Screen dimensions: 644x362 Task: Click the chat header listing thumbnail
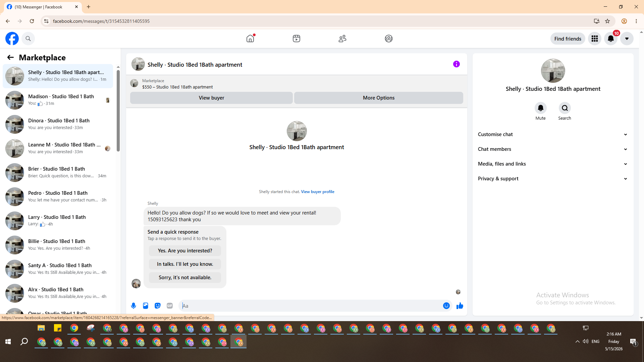pos(138,64)
